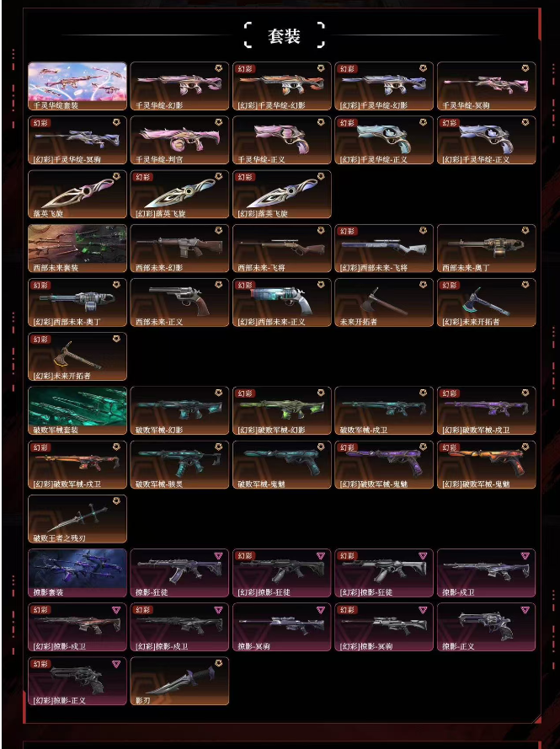Select the [幻彩]掠影-冥驹 skin card

(x=384, y=627)
